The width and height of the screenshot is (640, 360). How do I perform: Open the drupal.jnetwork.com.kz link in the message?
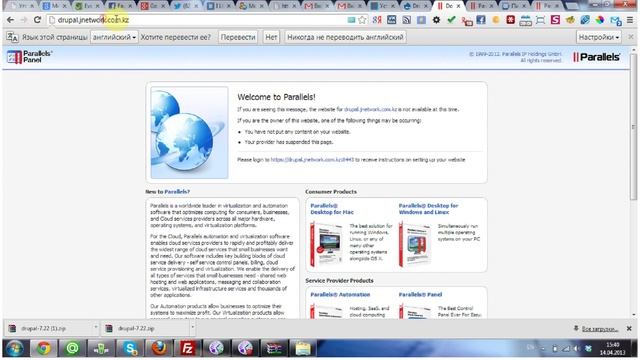point(370,109)
